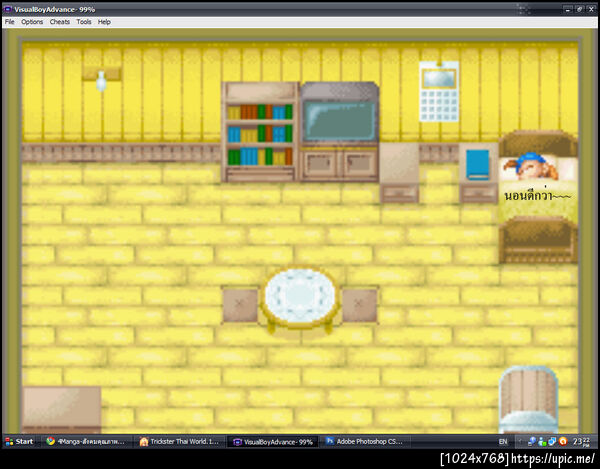
Task: Click the right stool beside the table
Action: pos(359,305)
